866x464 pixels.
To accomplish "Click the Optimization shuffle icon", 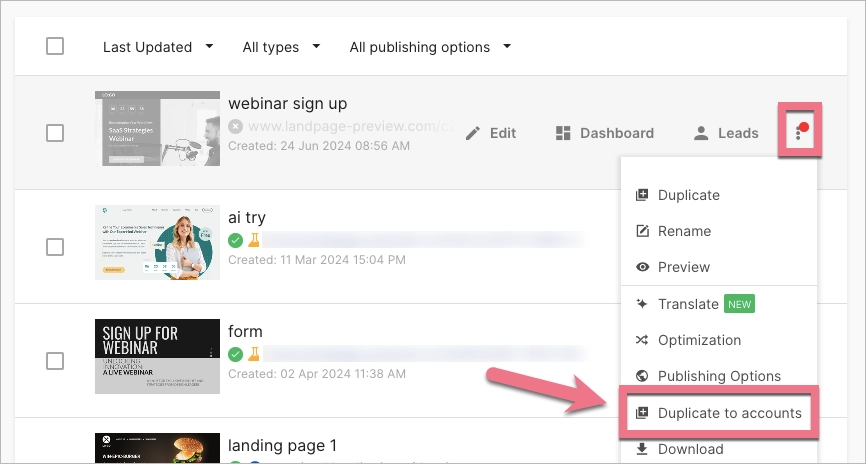I will pos(642,340).
